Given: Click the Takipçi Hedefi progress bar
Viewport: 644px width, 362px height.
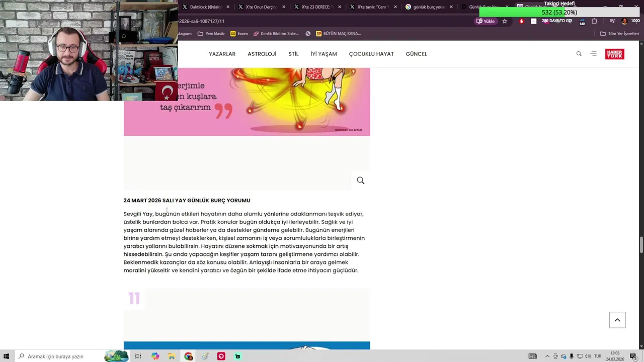Looking at the screenshot, I should coord(559,12).
